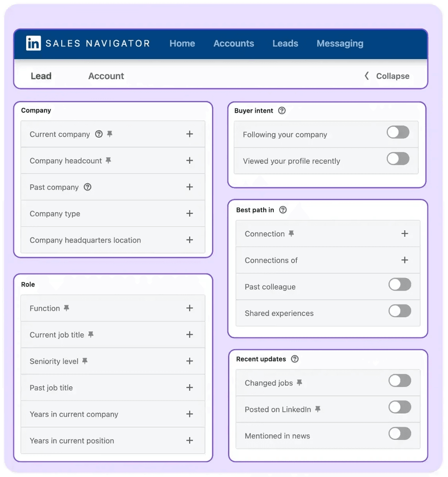Viewport: 448px width, 477px height.
Task: Click Viewed your profile recently label
Action: (x=292, y=161)
